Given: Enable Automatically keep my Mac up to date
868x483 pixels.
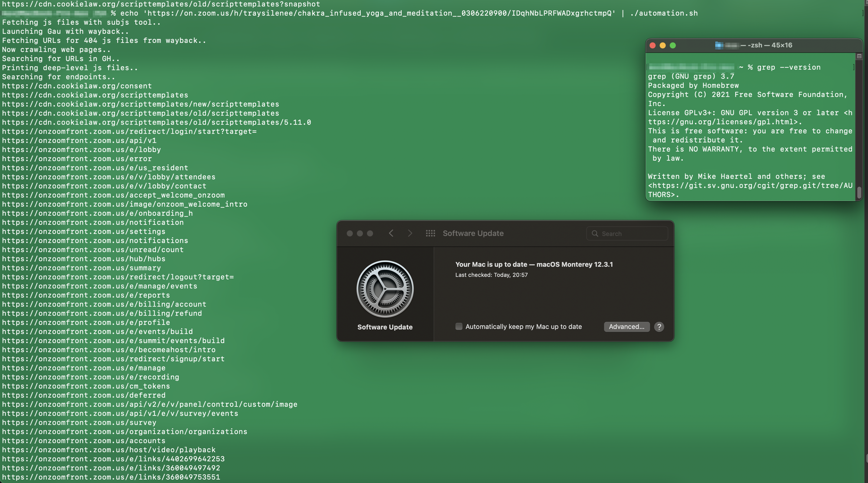Looking at the screenshot, I should click(459, 326).
